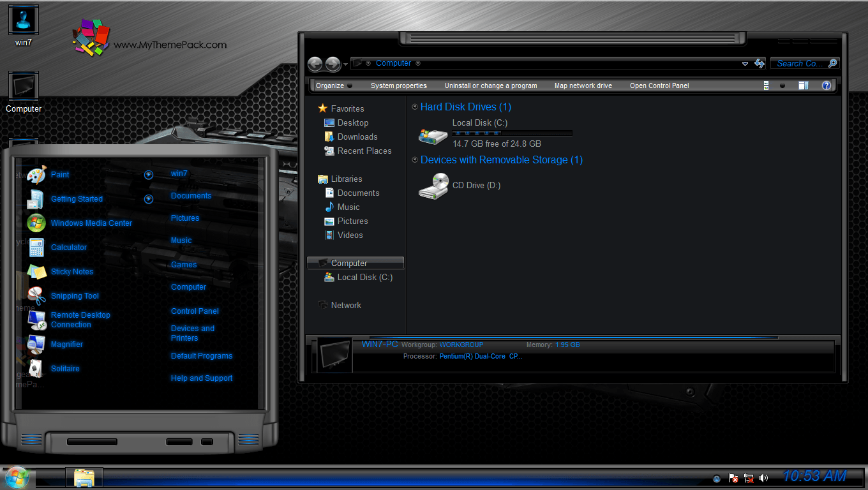This screenshot has height=490, width=868.
Task: Open address bar history dropdown
Action: (745, 64)
